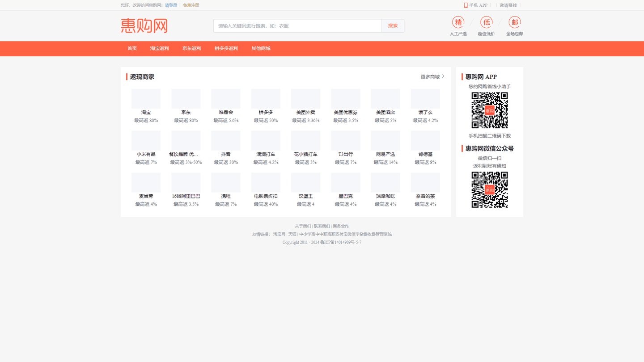Open the 京东返利 nav tab
This screenshot has width=644, height=362.
192,48
